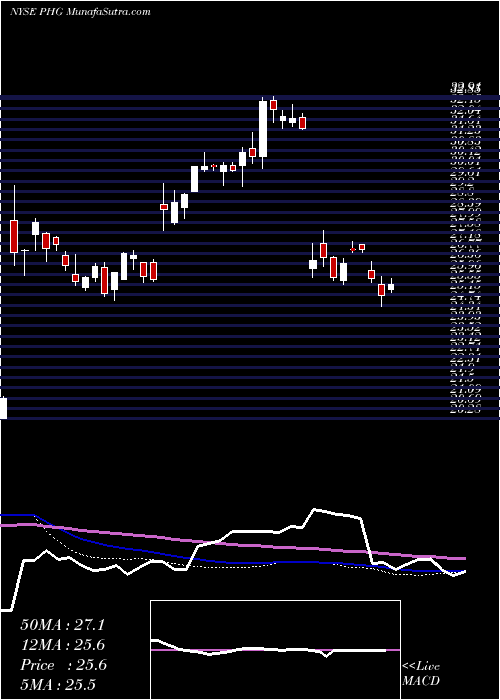Click inside the MACD inset chart
The height and width of the screenshot is (700, 500).
coord(275,650)
